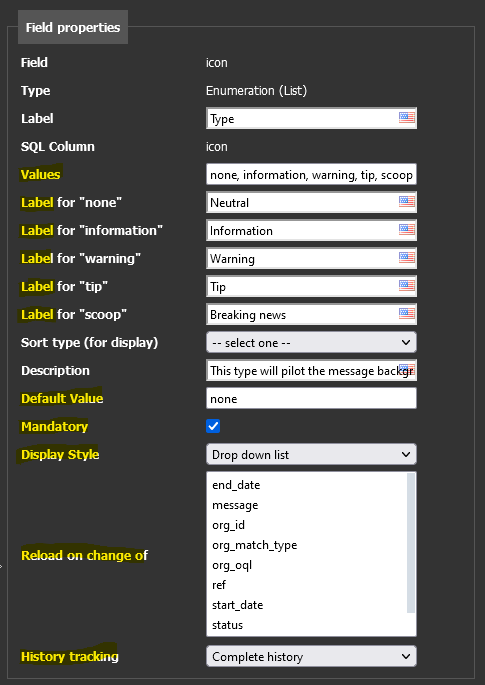Click the flag icon in Label for "none"

pyautogui.click(x=406, y=201)
